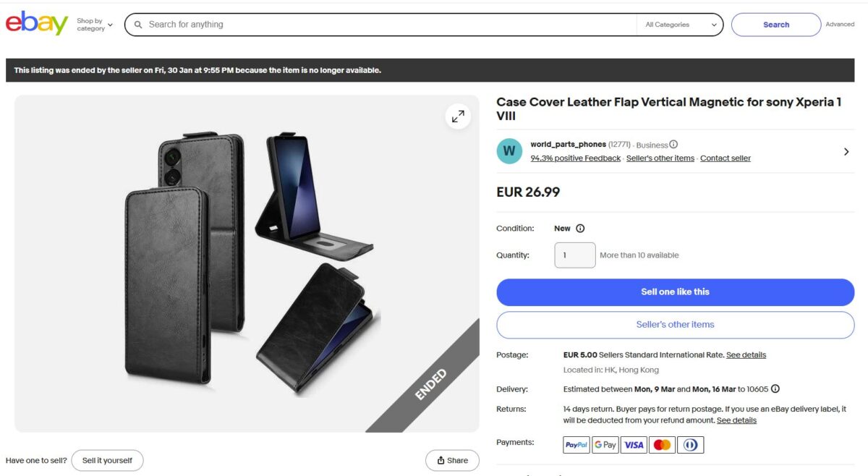Show the Condition info tooltip icon

580,229
